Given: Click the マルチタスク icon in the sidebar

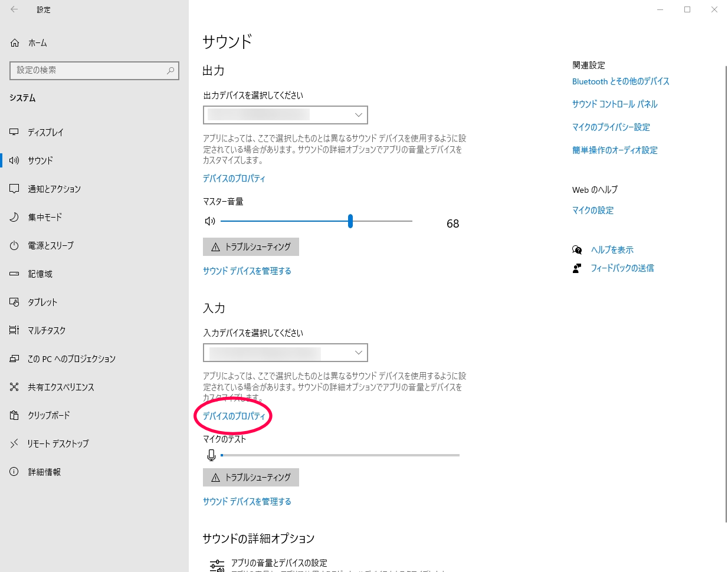Looking at the screenshot, I should (14, 330).
